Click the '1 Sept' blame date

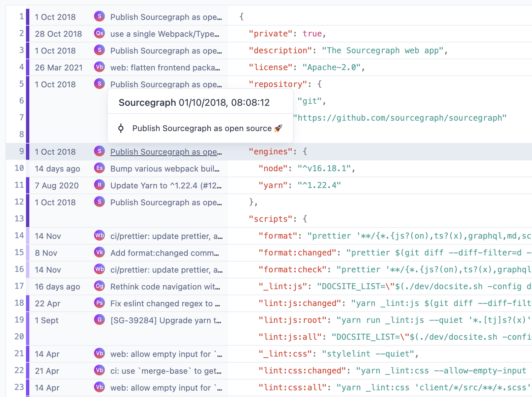point(47,320)
